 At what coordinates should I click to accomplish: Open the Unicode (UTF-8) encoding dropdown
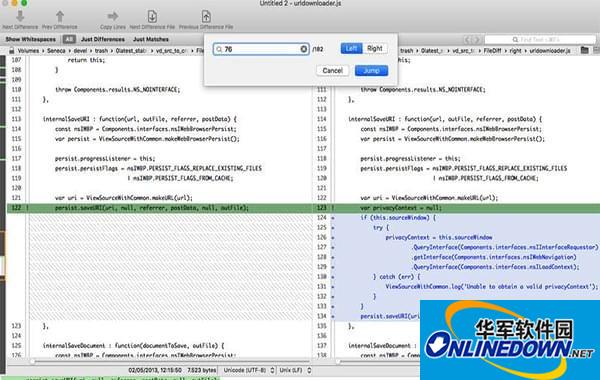(x=249, y=370)
